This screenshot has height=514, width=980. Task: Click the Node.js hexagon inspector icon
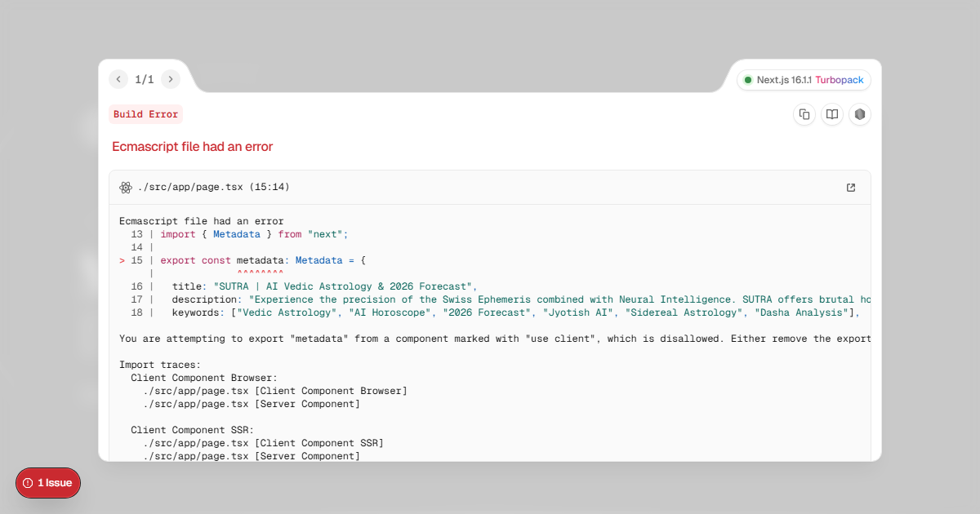click(x=860, y=114)
